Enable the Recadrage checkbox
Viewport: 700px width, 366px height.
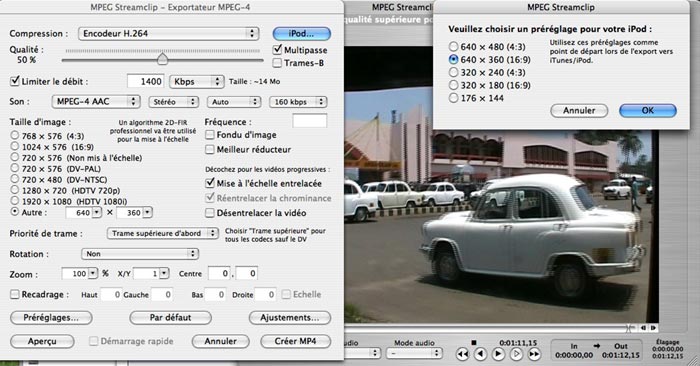pyautogui.click(x=15, y=294)
